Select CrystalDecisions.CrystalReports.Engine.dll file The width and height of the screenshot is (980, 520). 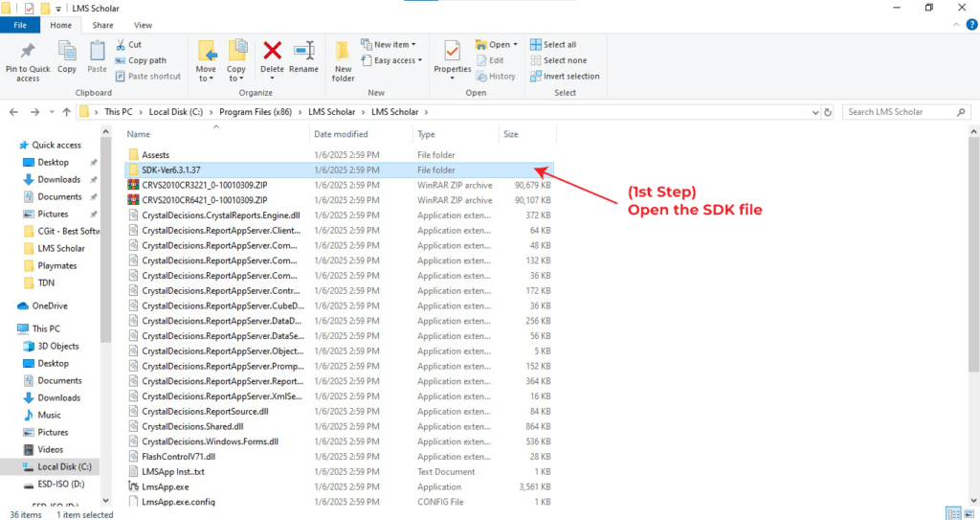tap(340, 215)
